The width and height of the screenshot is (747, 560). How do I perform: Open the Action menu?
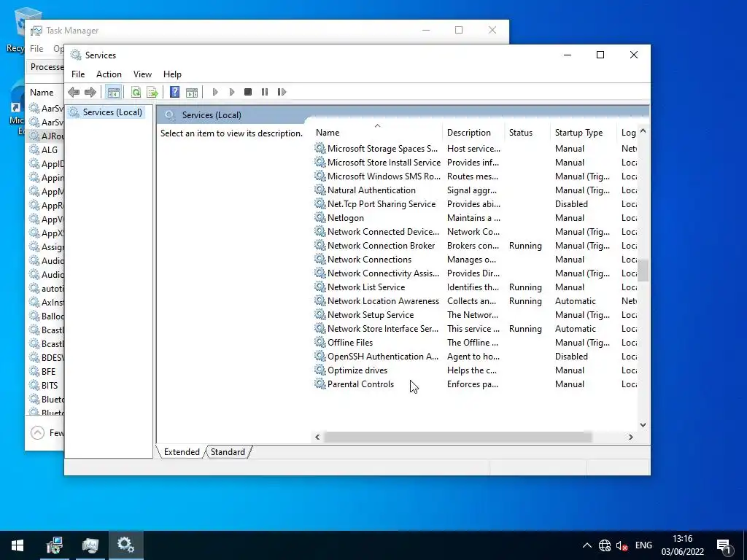[x=109, y=74]
